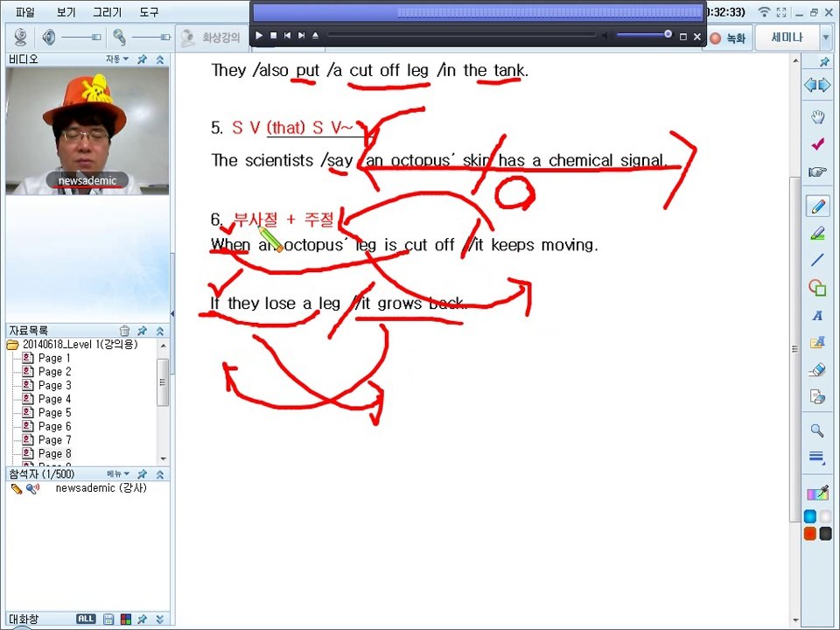840x630 pixels.
Task: Collapse the 참석자 panel
Action: click(x=159, y=474)
